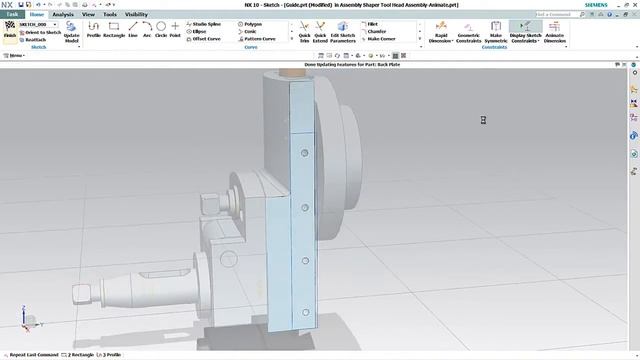Click the 'Curve' group label
Viewport: 640px width, 360px height.
[251, 47]
